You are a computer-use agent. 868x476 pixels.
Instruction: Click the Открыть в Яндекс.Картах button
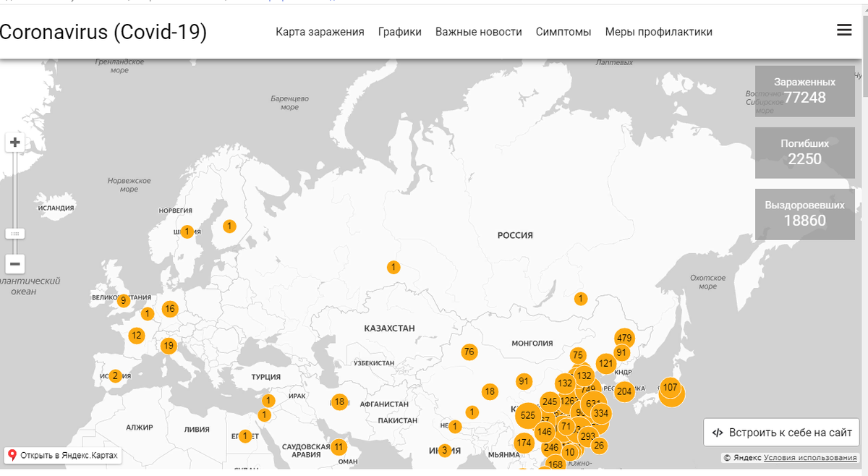[63, 455]
